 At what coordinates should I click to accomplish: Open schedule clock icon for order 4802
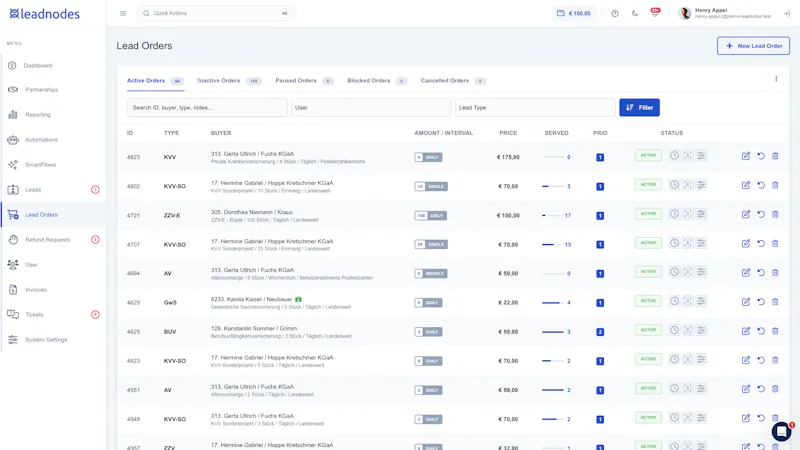pos(674,185)
